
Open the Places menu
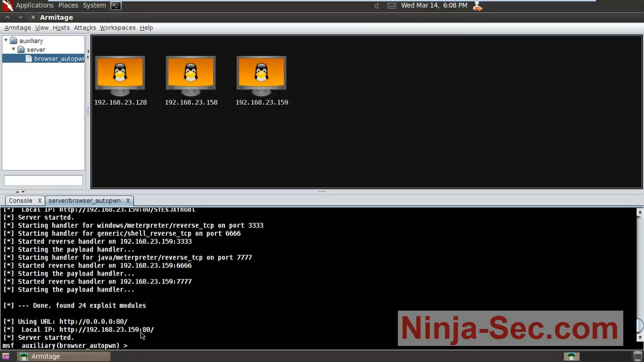click(x=68, y=6)
